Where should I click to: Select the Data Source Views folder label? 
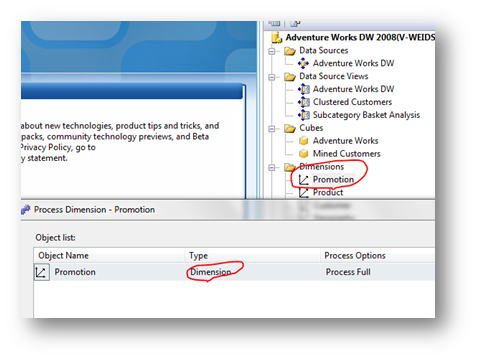(x=334, y=76)
